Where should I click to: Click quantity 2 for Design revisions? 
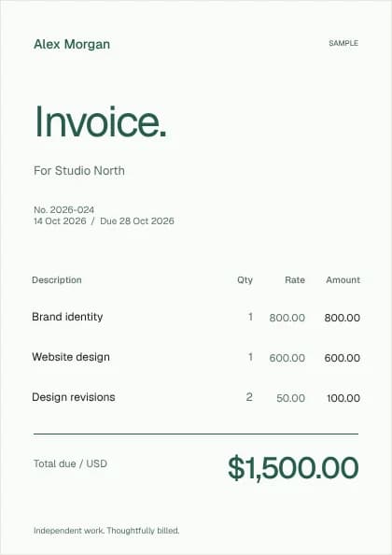pos(249,397)
